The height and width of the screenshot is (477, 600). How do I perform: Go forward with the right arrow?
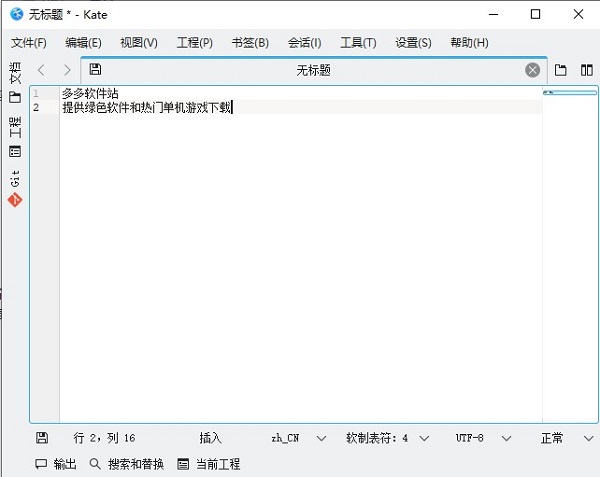(67, 70)
